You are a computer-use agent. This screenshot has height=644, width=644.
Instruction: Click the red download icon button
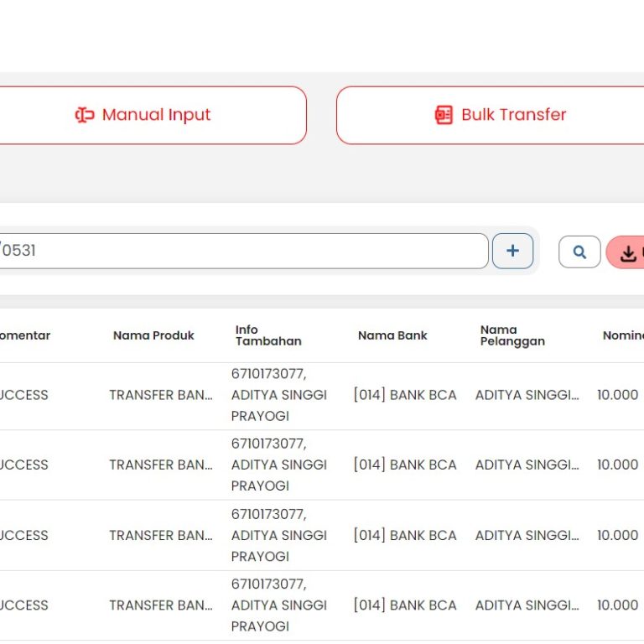[627, 252]
